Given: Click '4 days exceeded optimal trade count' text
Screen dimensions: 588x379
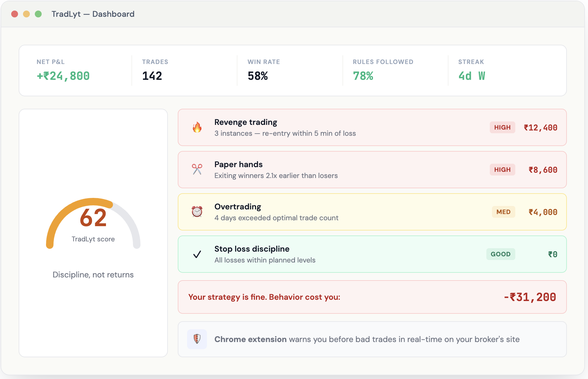Looking at the screenshot, I should [x=276, y=218].
